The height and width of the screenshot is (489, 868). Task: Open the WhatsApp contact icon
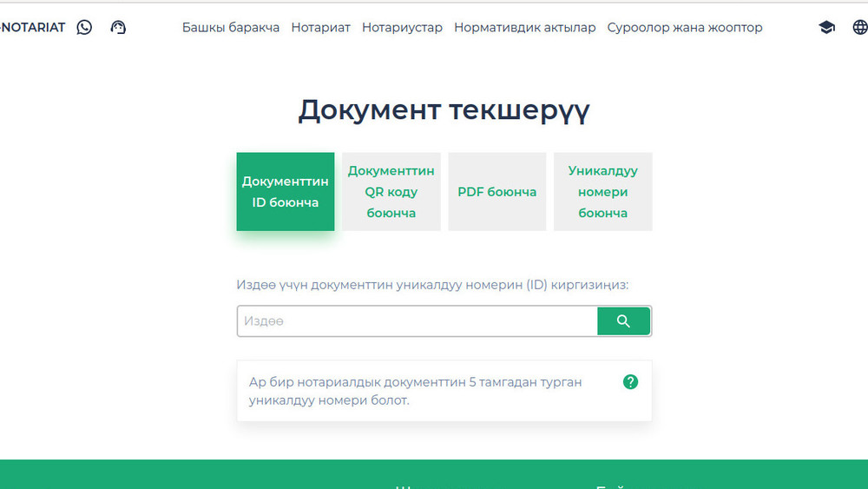[84, 27]
